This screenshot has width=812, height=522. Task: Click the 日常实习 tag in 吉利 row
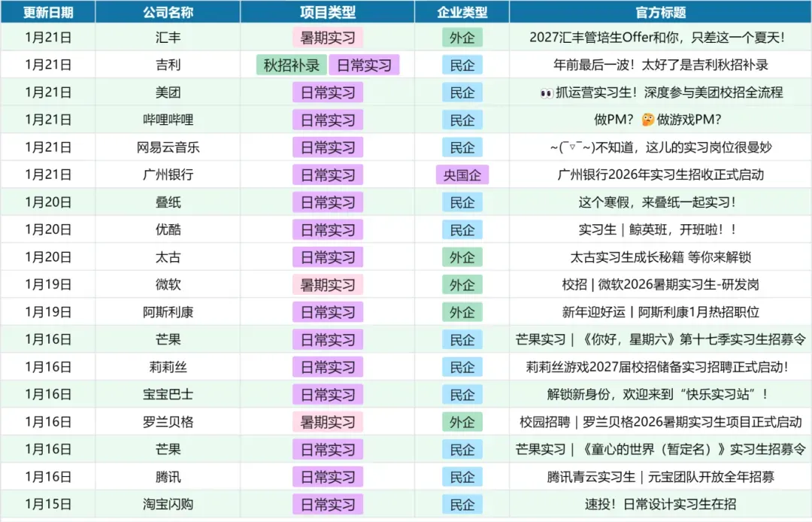(x=364, y=65)
